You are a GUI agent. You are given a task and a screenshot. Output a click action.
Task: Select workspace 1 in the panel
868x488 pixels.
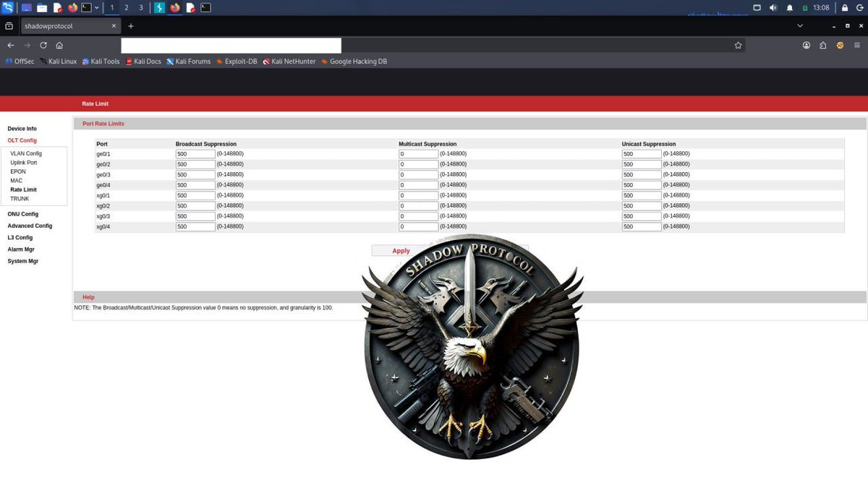click(x=112, y=7)
